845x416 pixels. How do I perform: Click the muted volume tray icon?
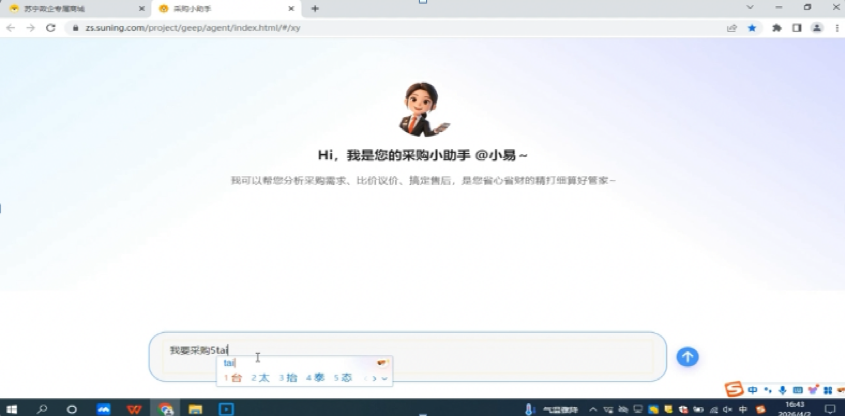728,410
